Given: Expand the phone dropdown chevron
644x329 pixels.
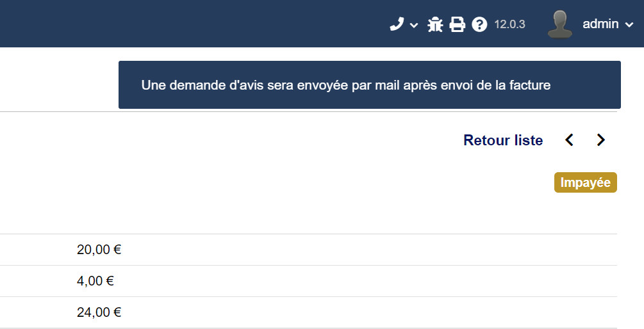Looking at the screenshot, I should click(x=414, y=26).
